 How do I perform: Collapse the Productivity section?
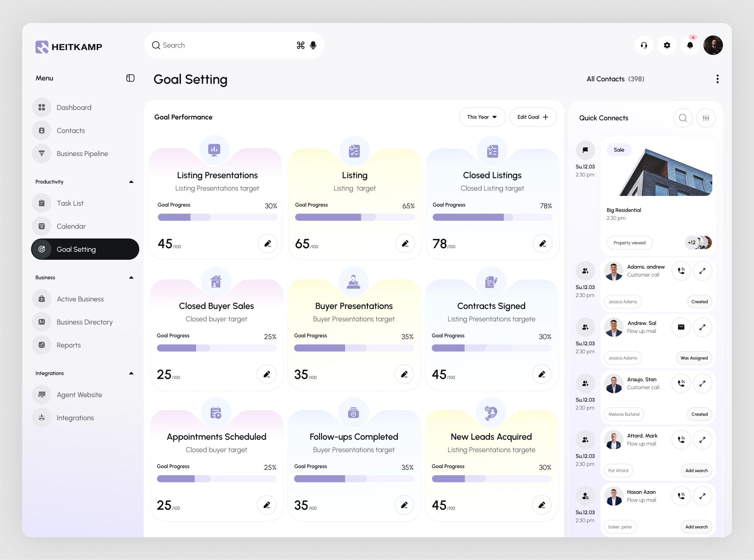131,182
